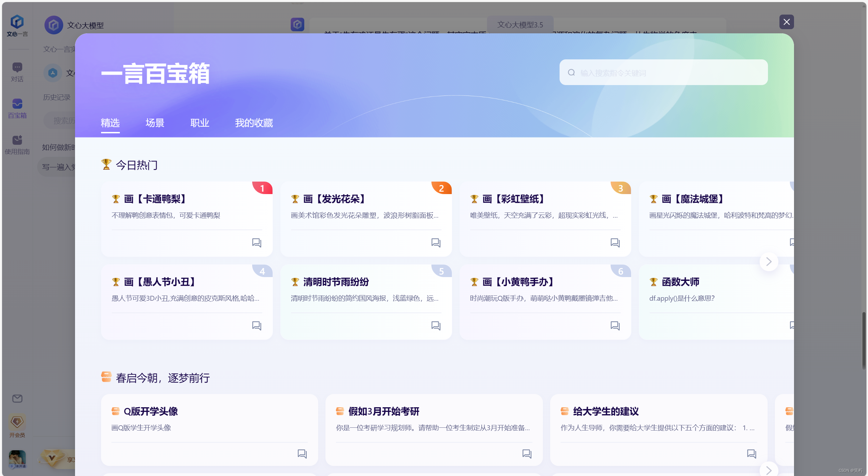Viewport: 868px width, 476px height.
Task: Open the 画【发光花朵】 prompt title
Action: [x=334, y=199]
